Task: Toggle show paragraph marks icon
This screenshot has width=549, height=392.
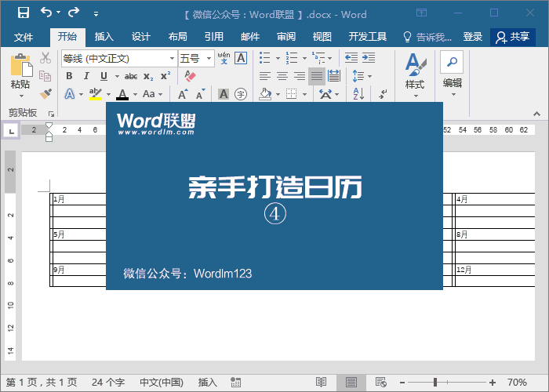Action: tap(383, 94)
